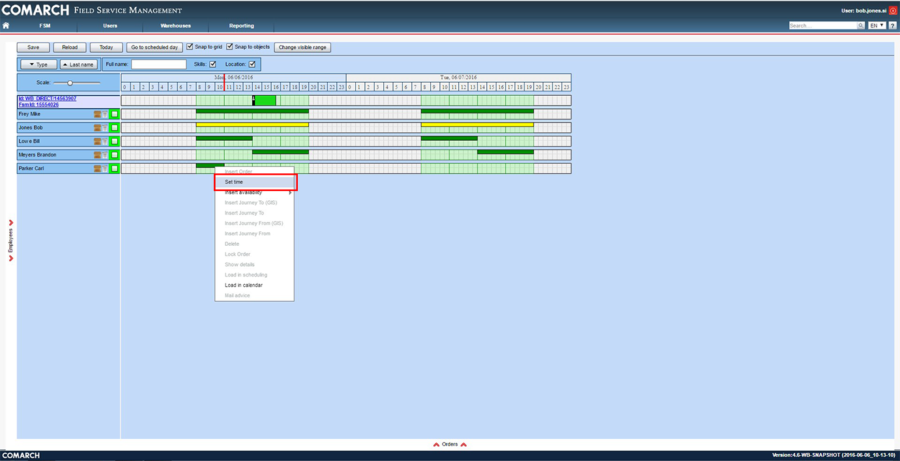
Task: Select Jones Bob's yellow Monday availability bar
Action: tap(253, 125)
